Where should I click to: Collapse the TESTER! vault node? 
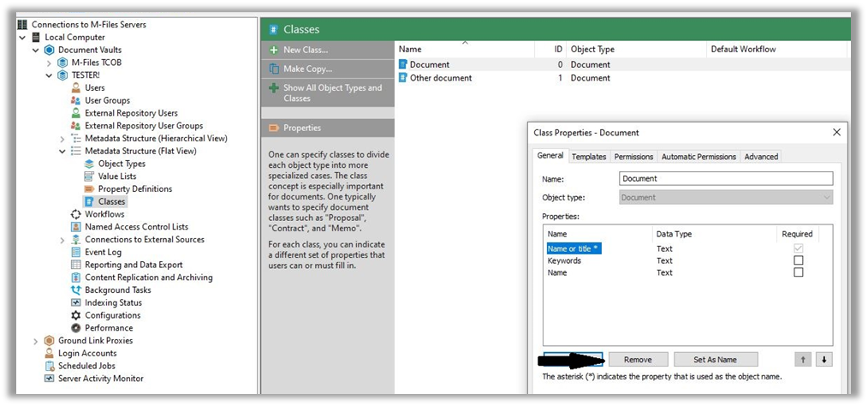click(49, 75)
